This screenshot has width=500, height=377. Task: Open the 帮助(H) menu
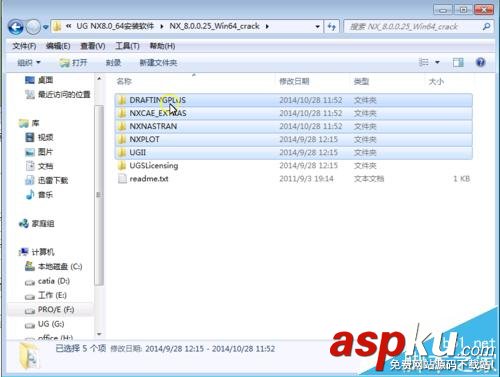(162, 46)
